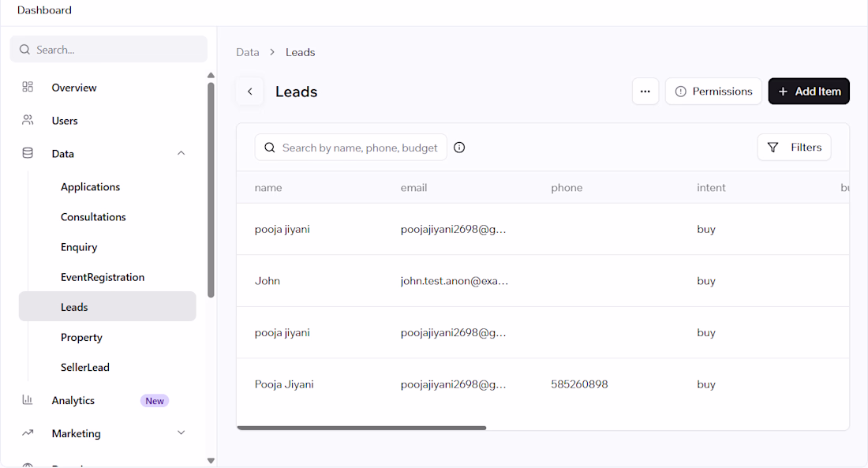Image resolution: width=868 pixels, height=468 pixels.
Task: Open the three-dots more options menu
Action: (645, 92)
